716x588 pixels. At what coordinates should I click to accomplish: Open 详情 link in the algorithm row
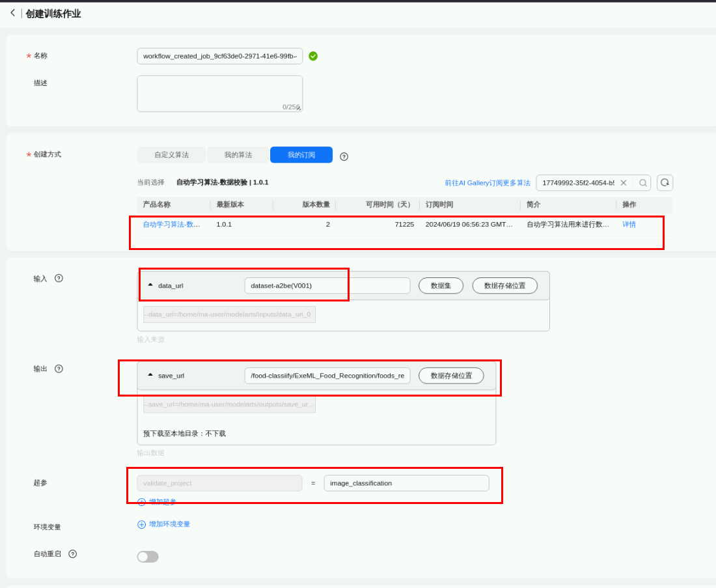629,225
